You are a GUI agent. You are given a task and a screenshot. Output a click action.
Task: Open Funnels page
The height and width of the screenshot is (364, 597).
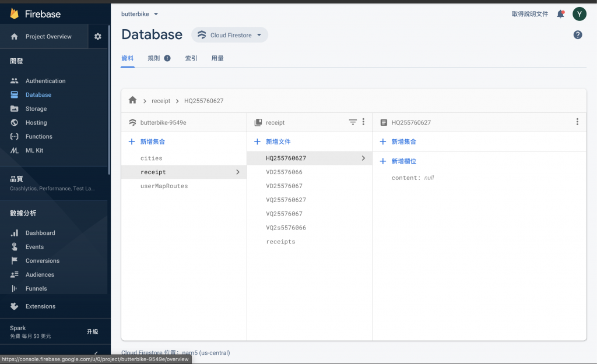pyautogui.click(x=36, y=288)
